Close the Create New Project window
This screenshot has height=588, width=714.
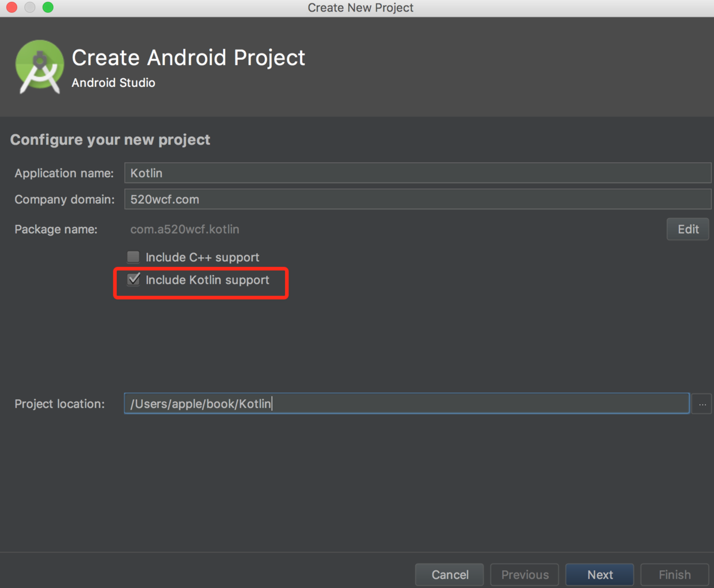[12, 7]
